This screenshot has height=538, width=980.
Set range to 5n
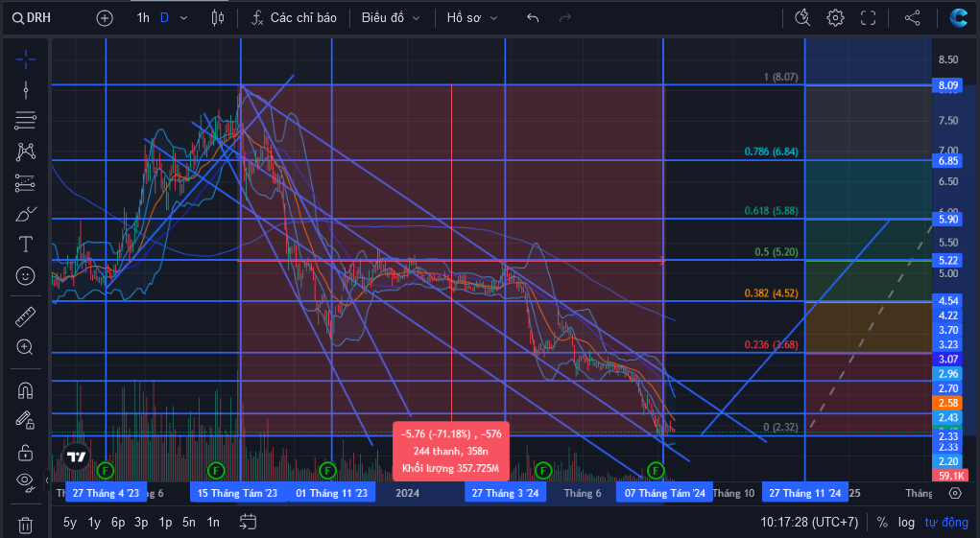tap(189, 523)
